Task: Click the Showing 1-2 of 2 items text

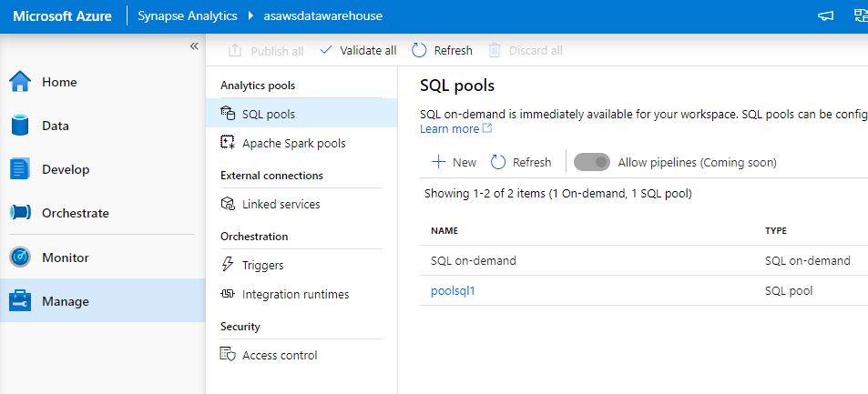Action: 558,193
